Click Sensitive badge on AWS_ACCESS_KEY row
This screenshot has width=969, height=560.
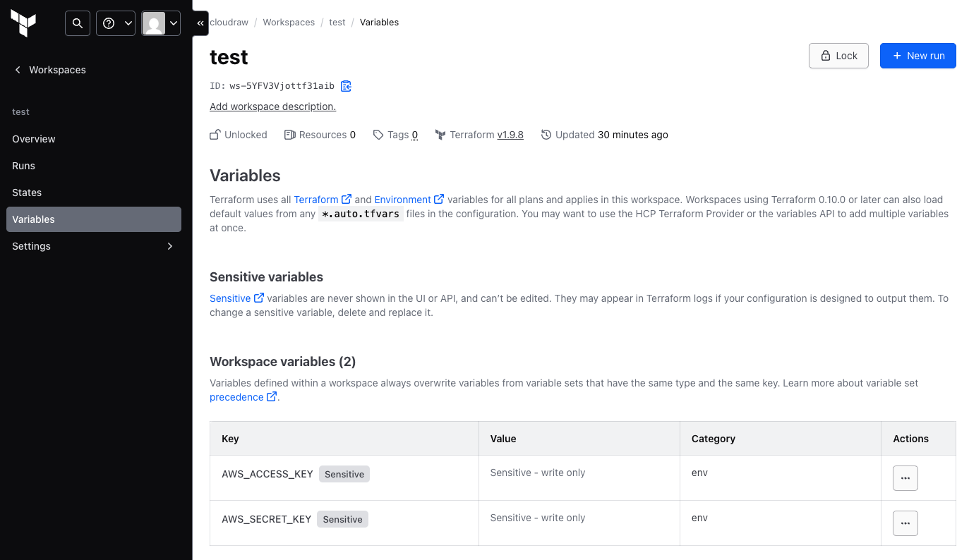[x=344, y=474]
